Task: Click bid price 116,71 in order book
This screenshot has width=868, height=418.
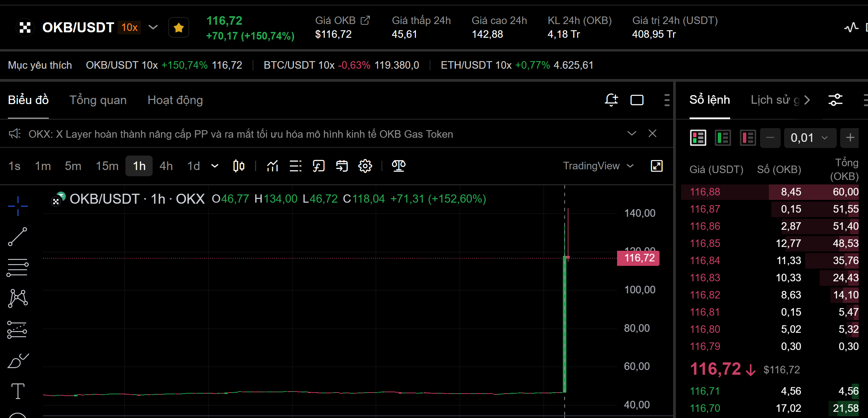Action: (705, 391)
